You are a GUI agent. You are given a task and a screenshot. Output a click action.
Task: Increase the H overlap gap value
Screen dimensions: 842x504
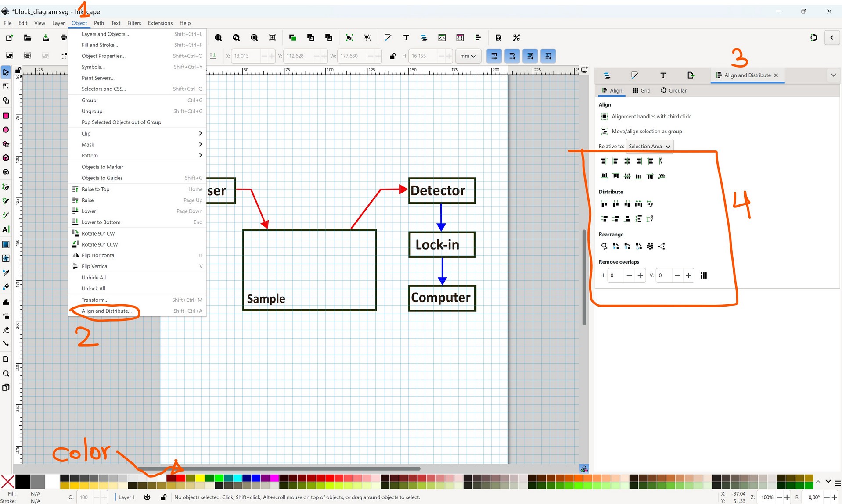(x=640, y=276)
